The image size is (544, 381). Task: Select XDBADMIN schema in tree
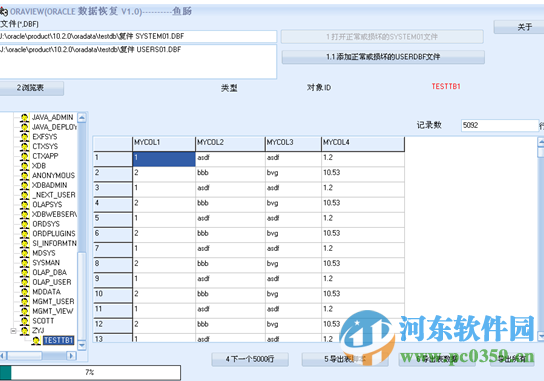(50, 185)
